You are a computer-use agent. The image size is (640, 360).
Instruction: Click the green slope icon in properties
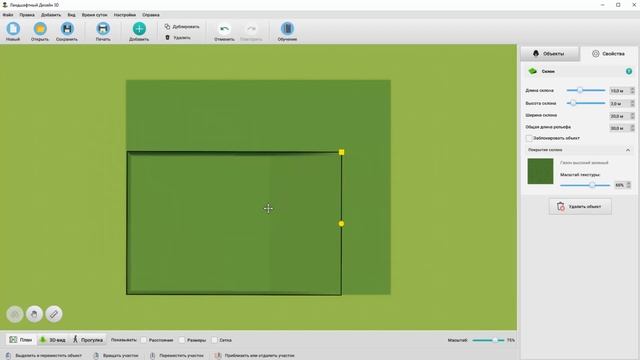click(533, 71)
